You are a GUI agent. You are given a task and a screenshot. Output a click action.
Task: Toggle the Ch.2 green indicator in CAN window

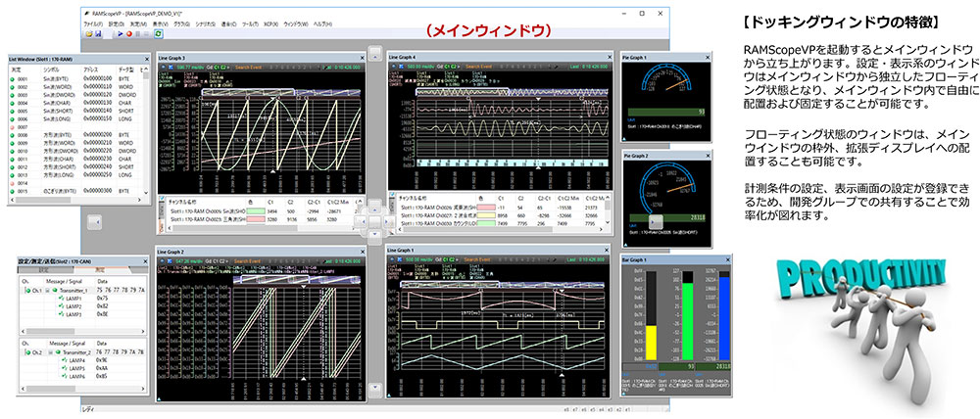(28, 352)
